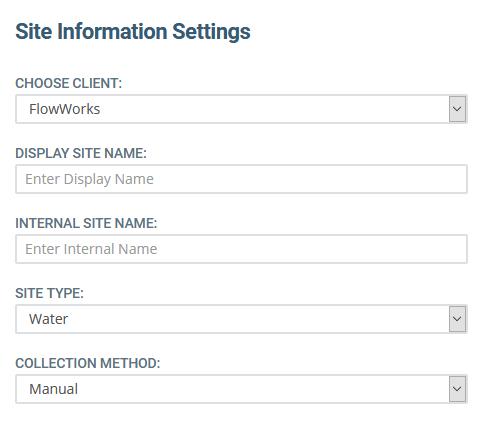Click the chevron arrow on the FlowWorks dropdown
This screenshot has width=483, height=428.
point(457,109)
